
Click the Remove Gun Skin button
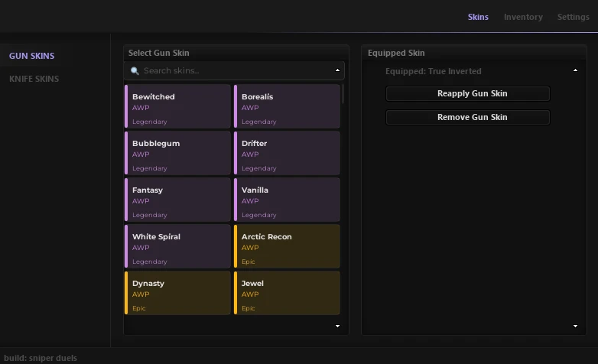[x=468, y=117]
